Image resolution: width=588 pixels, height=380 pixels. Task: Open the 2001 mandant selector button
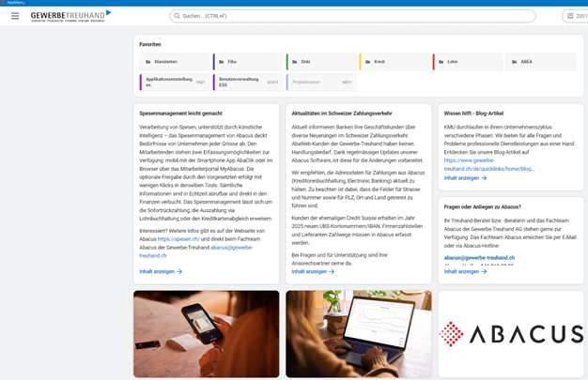[576, 16]
